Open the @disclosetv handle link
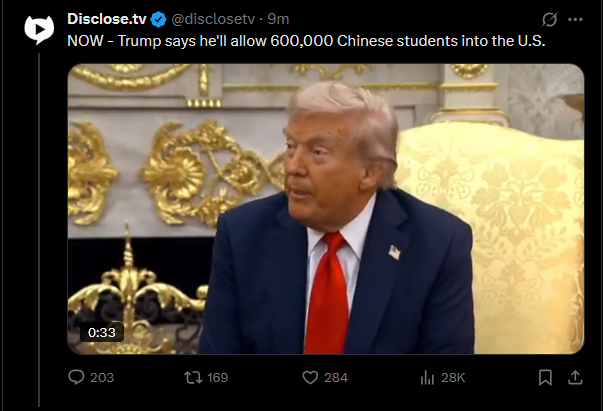603x411 pixels. (x=213, y=19)
